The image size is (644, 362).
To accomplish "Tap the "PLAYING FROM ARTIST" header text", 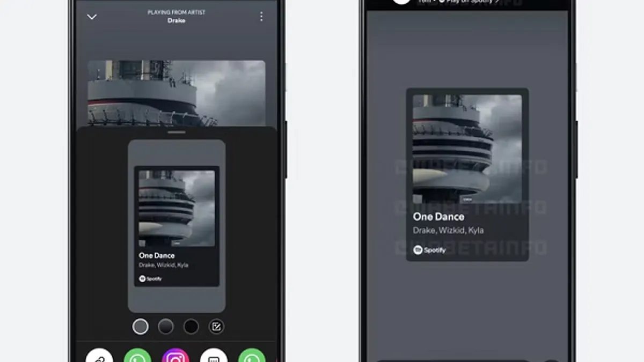I will click(x=177, y=12).
